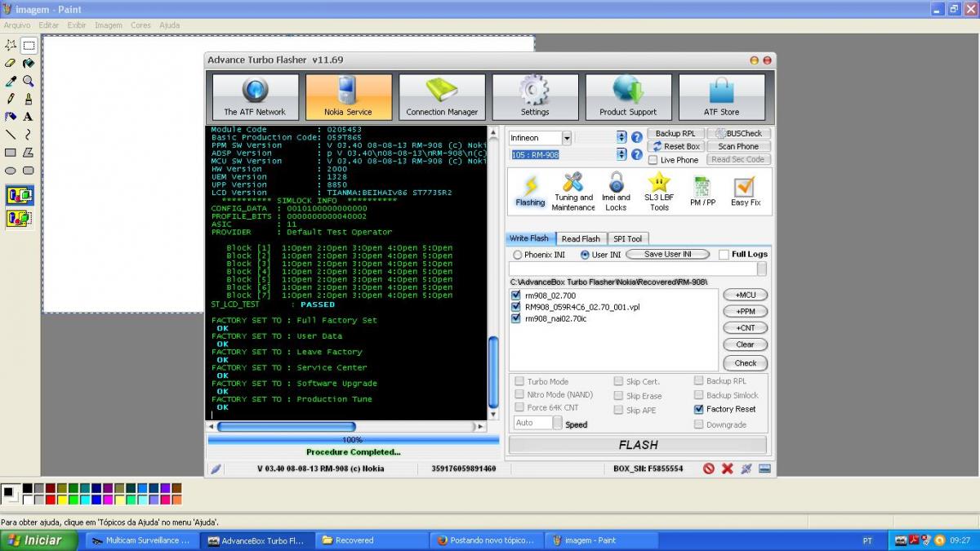This screenshot has height=551, width=980.
Task: Click the Check button
Action: tap(746, 363)
